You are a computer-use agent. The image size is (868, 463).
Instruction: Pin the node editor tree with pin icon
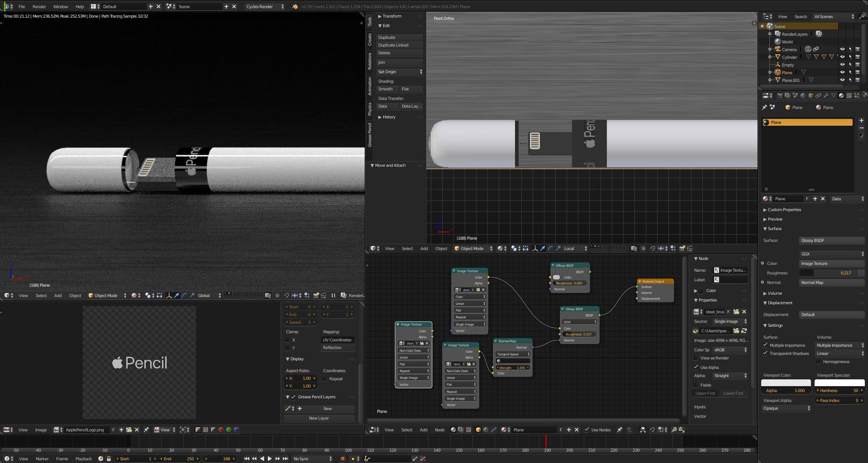pos(619,430)
